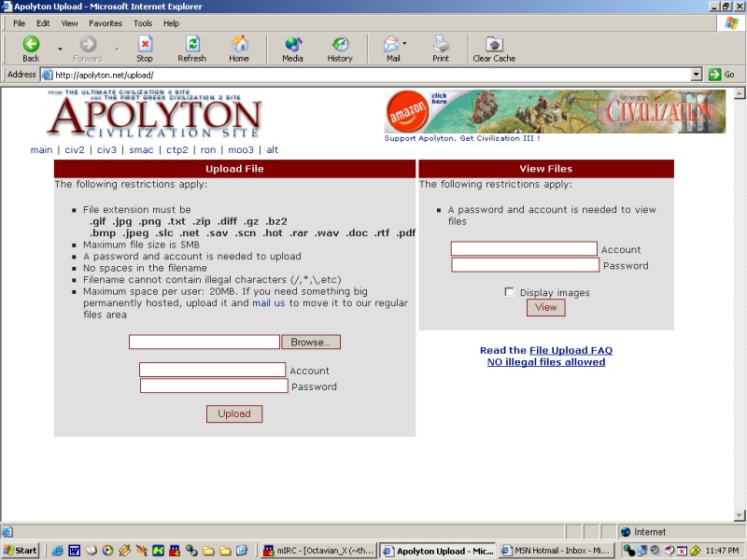
Task: Click the Browse... file button
Action: [x=311, y=343]
